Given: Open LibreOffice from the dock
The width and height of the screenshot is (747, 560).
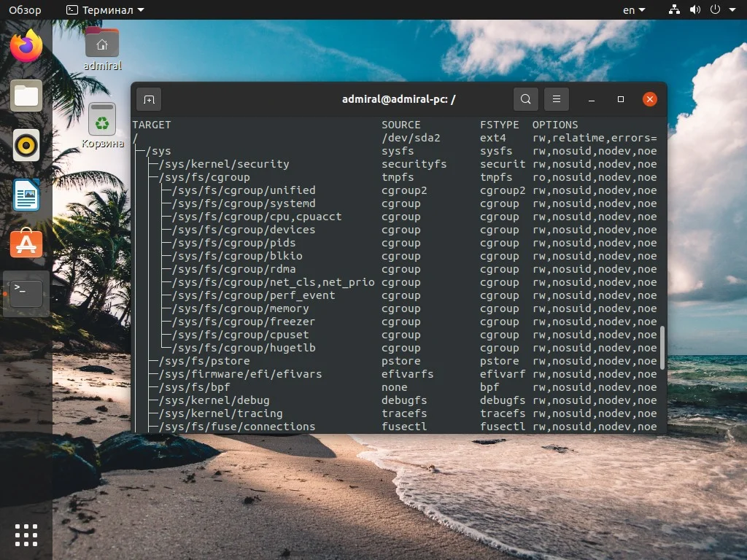Looking at the screenshot, I should tap(26, 195).
